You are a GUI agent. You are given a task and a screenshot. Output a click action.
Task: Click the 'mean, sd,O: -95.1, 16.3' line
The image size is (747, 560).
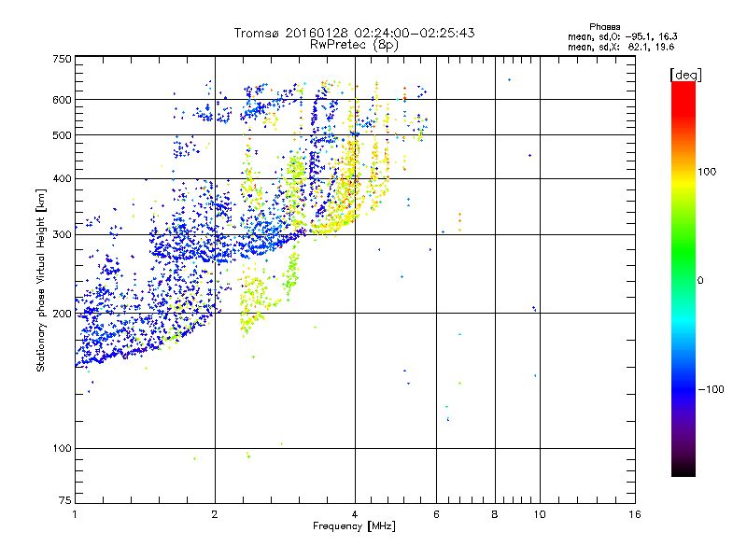coord(622,37)
